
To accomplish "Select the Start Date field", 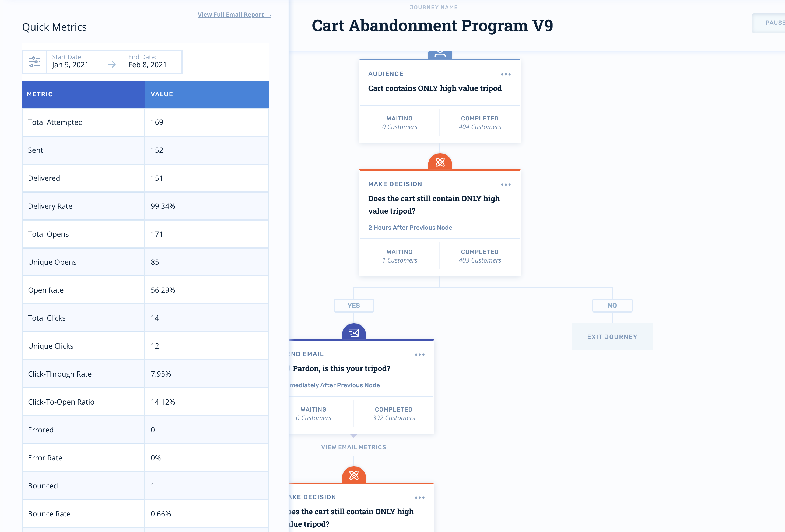I will 70,62.
